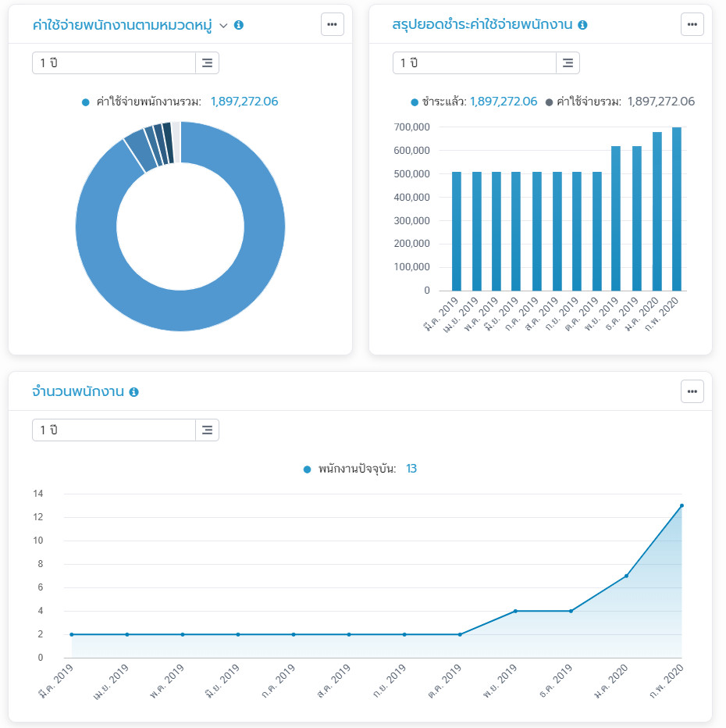
Task: Click the list icon in donut chart period selector
Action: point(207,63)
